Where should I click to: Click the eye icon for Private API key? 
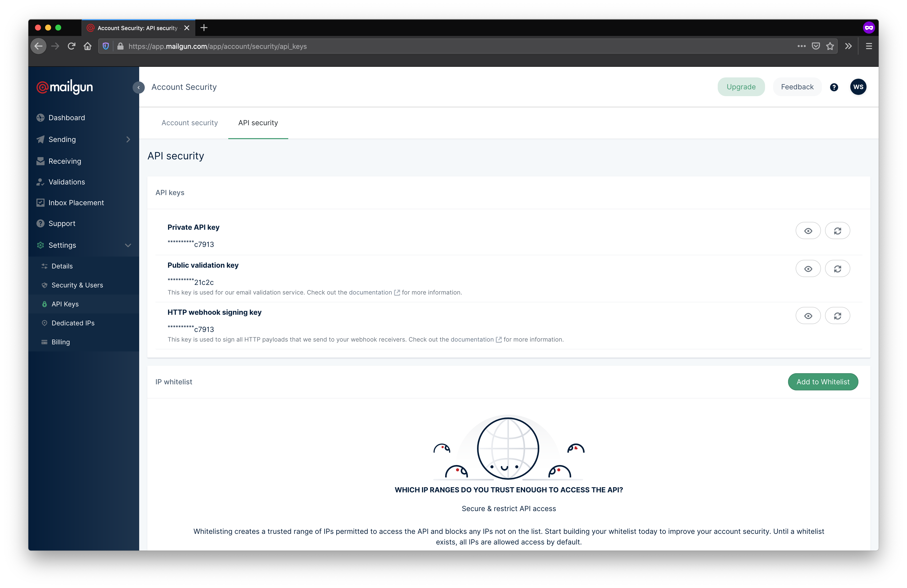[808, 230]
